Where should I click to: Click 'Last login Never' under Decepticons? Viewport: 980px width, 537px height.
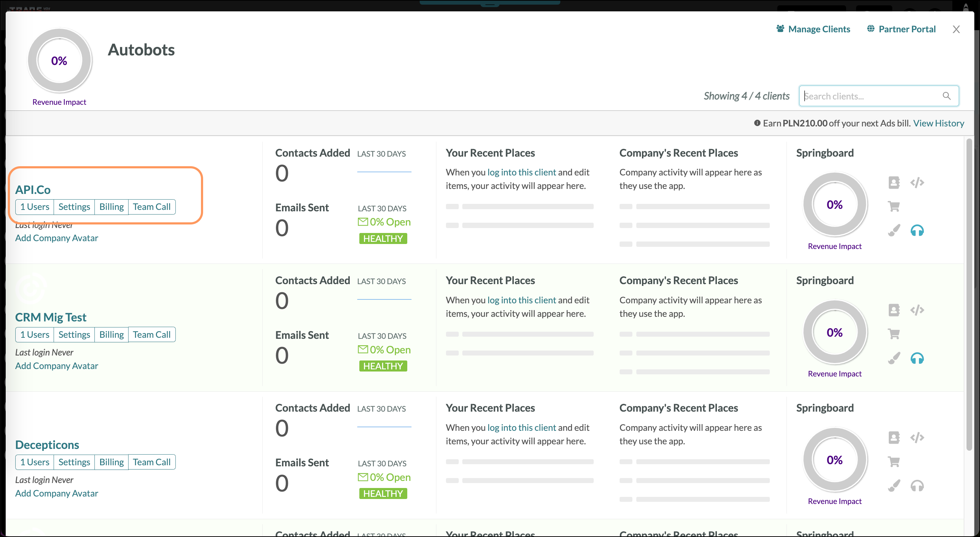point(44,480)
